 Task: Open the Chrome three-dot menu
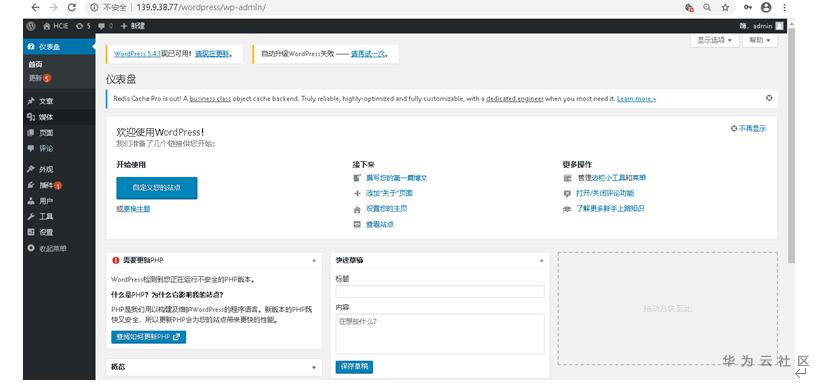784,7
